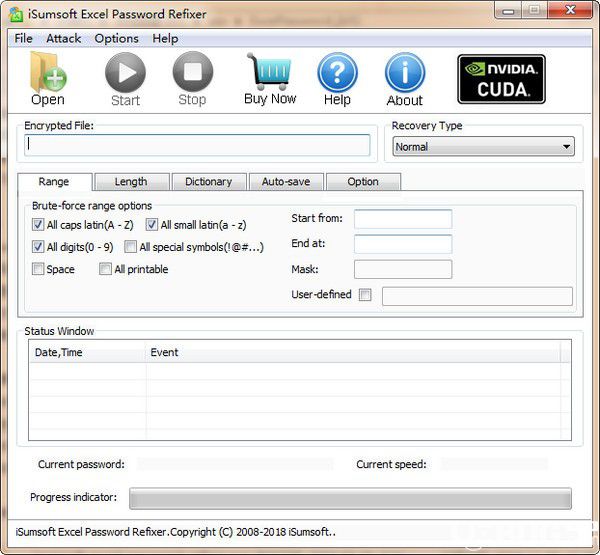The image size is (600, 555).
Task: Halt the recovery using the Stop icon
Action: tap(192, 79)
